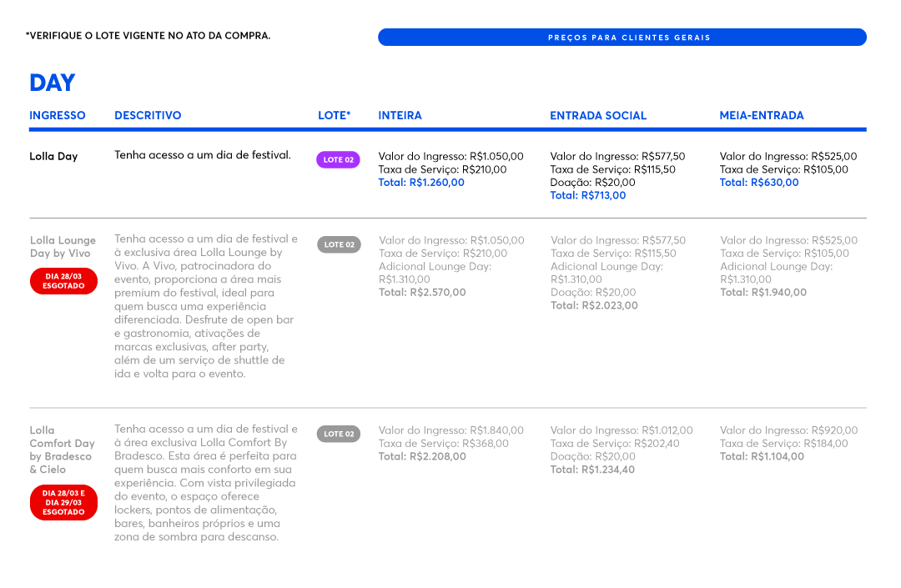This screenshot has height=588, width=901.
Task: Click Lolla Comfort description paragraph
Action: point(206,483)
